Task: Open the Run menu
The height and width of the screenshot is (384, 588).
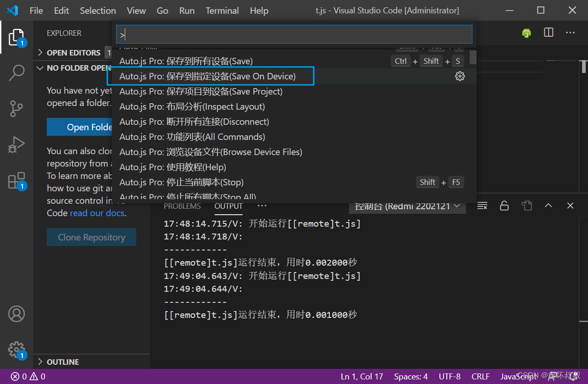Action: (x=187, y=11)
